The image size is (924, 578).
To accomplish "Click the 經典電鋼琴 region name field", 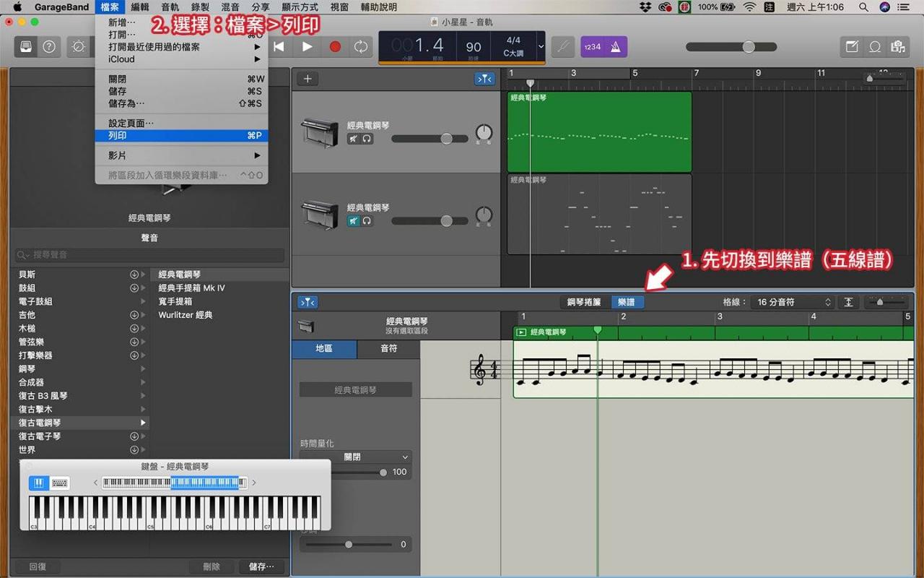I will 355,389.
